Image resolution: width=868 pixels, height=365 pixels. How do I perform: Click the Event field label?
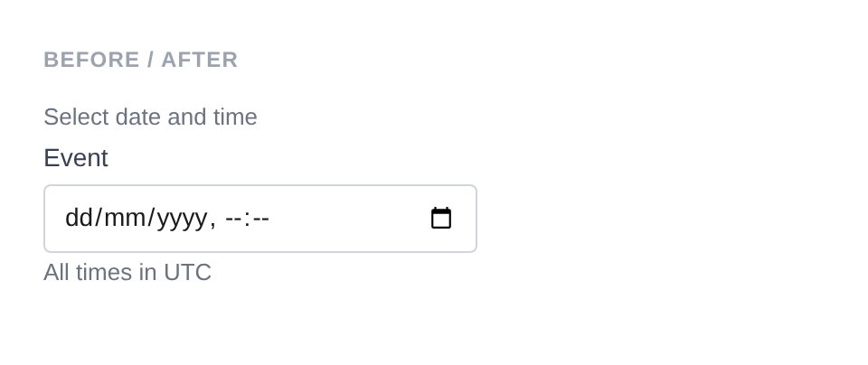click(76, 158)
